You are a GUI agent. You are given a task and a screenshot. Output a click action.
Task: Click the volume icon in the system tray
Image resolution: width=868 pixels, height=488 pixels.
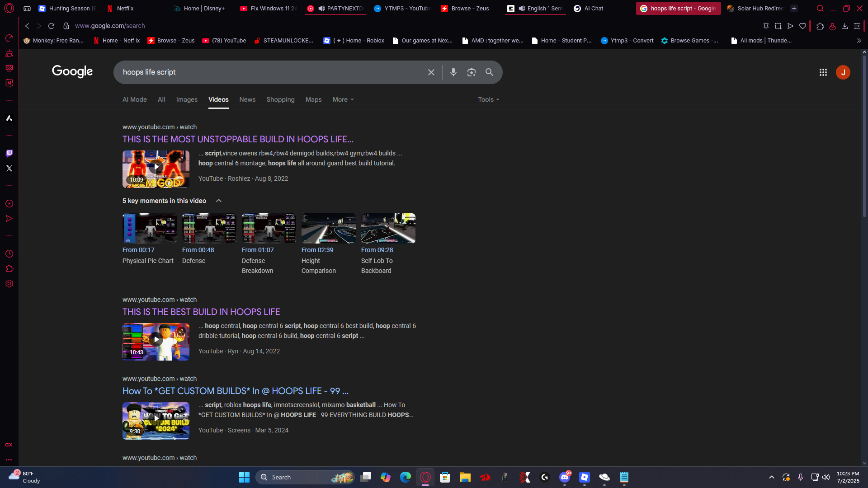pyautogui.click(x=826, y=477)
